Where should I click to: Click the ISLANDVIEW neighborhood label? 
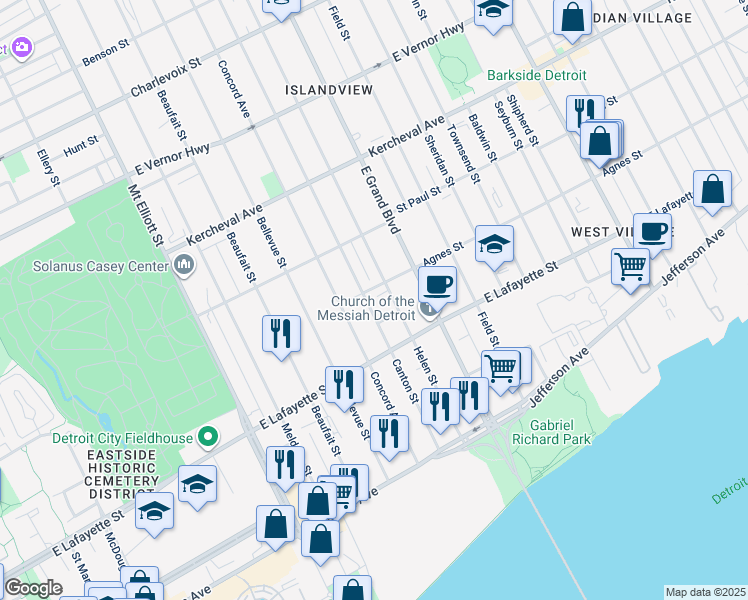point(329,90)
